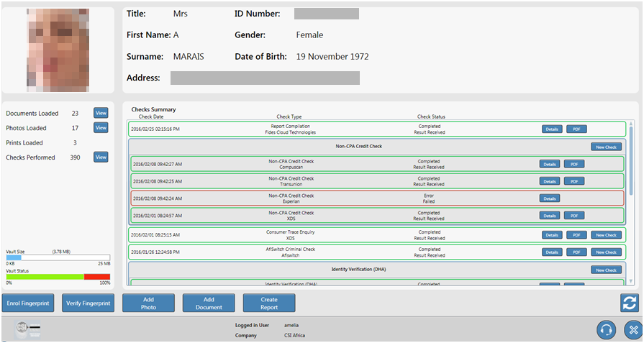Select the 2016/01/26 12:24:58 PM check date
This screenshot has width=644, height=343.
coord(155,252)
